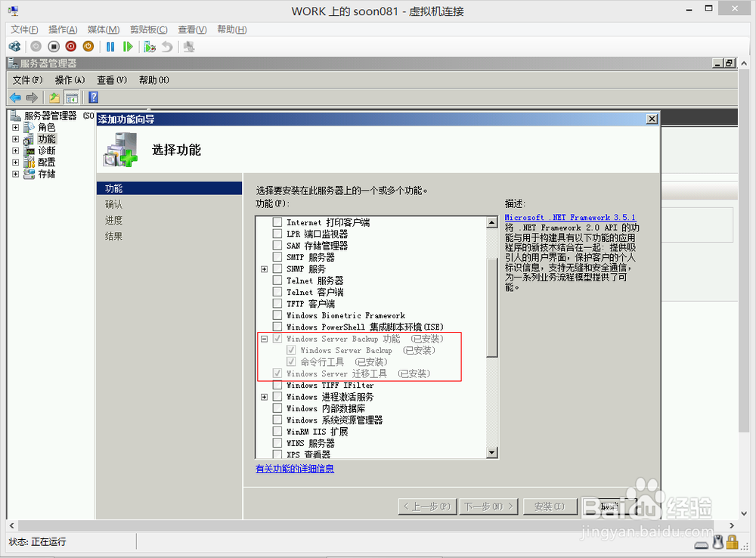The image size is (756, 558).
Task: Open Server Manager 帮助(H) menu
Action: pyautogui.click(x=153, y=80)
